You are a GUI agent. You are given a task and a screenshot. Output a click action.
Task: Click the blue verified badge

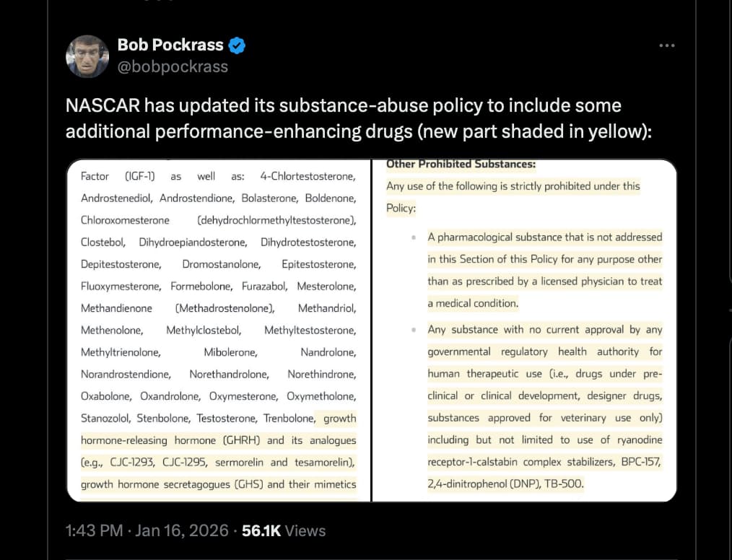pyautogui.click(x=237, y=45)
